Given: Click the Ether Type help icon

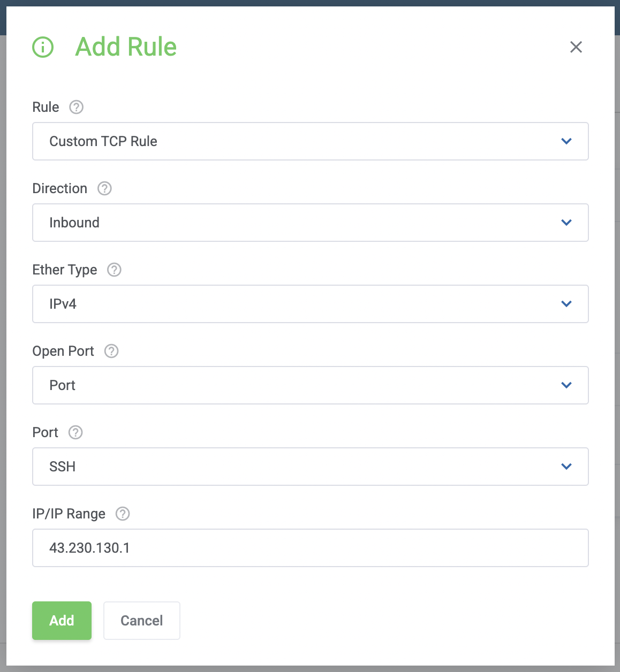Looking at the screenshot, I should click(x=114, y=270).
